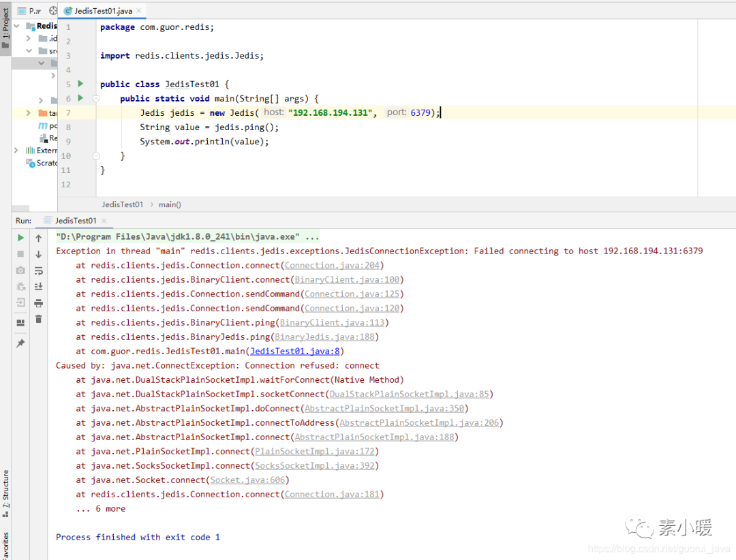Open the 1: Project tool window tab

point(5,27)
